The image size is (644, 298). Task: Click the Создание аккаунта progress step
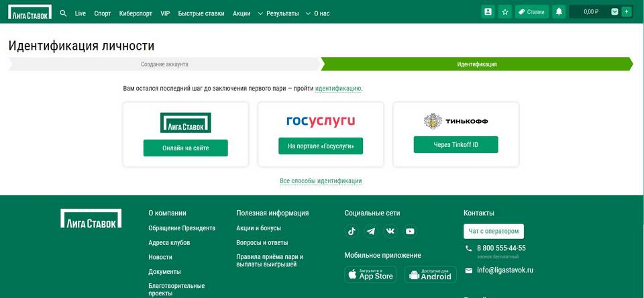pos(164,64)
